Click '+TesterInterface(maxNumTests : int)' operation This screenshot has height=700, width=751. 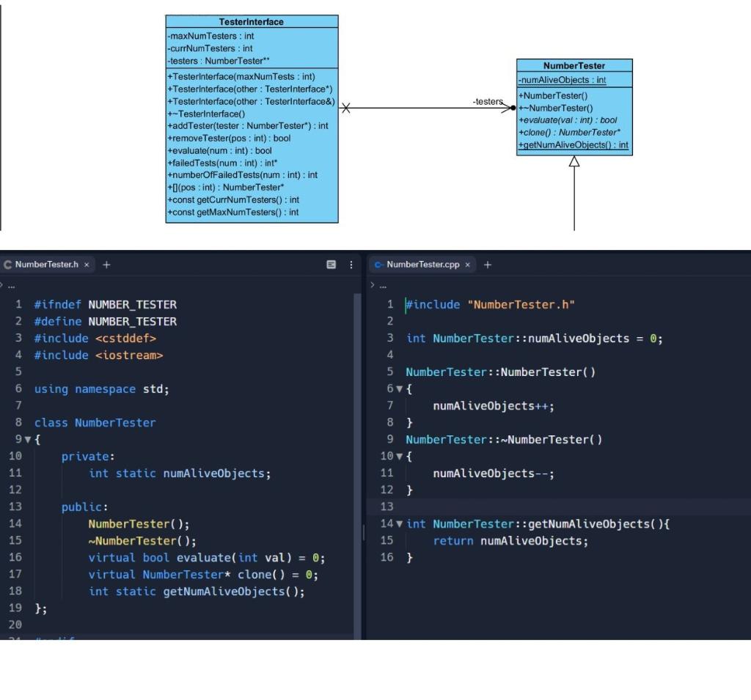[x=241, y=77]
